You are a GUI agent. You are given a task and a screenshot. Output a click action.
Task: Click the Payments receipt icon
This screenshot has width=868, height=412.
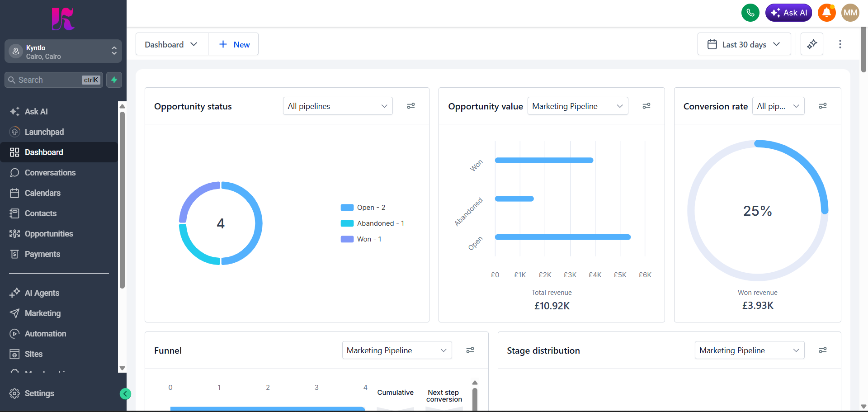pyautogui.click(x=14, y=254)
